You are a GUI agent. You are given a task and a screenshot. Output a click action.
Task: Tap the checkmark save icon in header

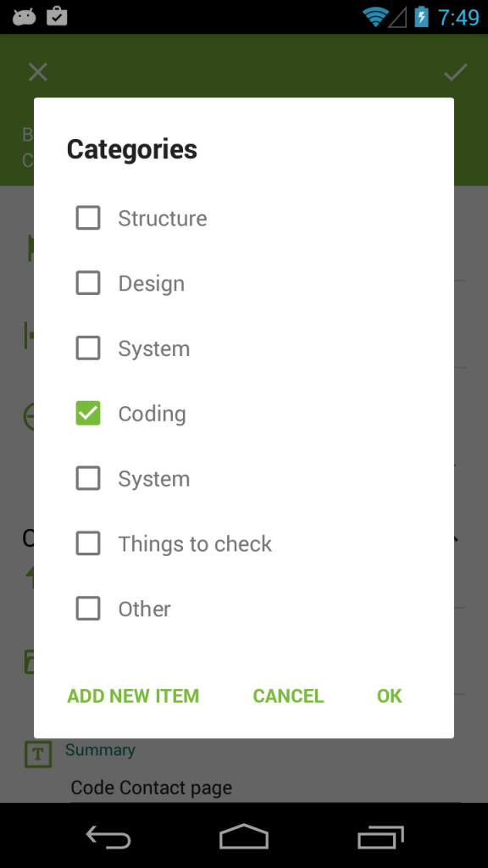click(x=455, y=73)
